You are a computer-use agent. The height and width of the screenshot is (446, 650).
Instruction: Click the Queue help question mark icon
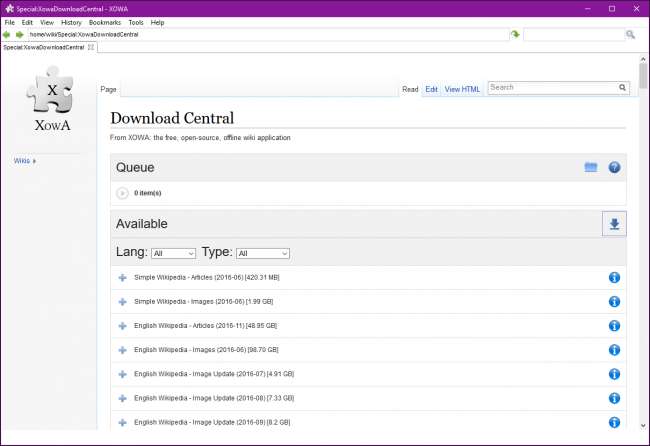tap(615, 167)
